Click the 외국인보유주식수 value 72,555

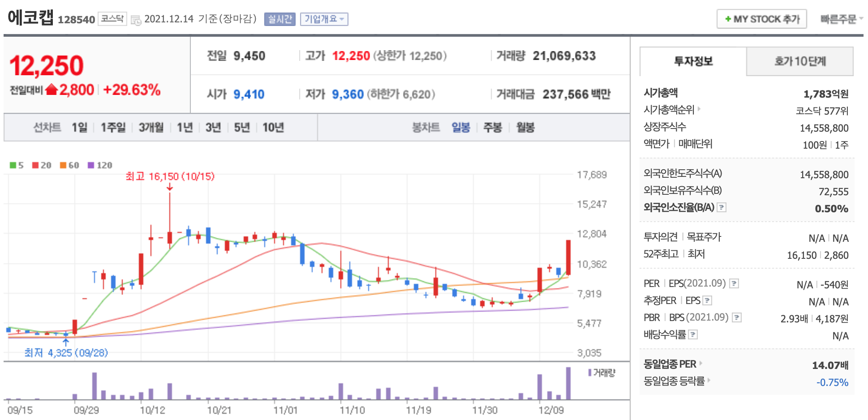(x=834, y=192)
